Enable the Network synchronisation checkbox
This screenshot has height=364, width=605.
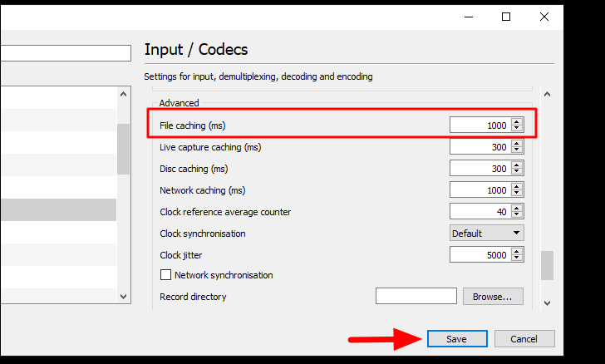coord(165,275)
